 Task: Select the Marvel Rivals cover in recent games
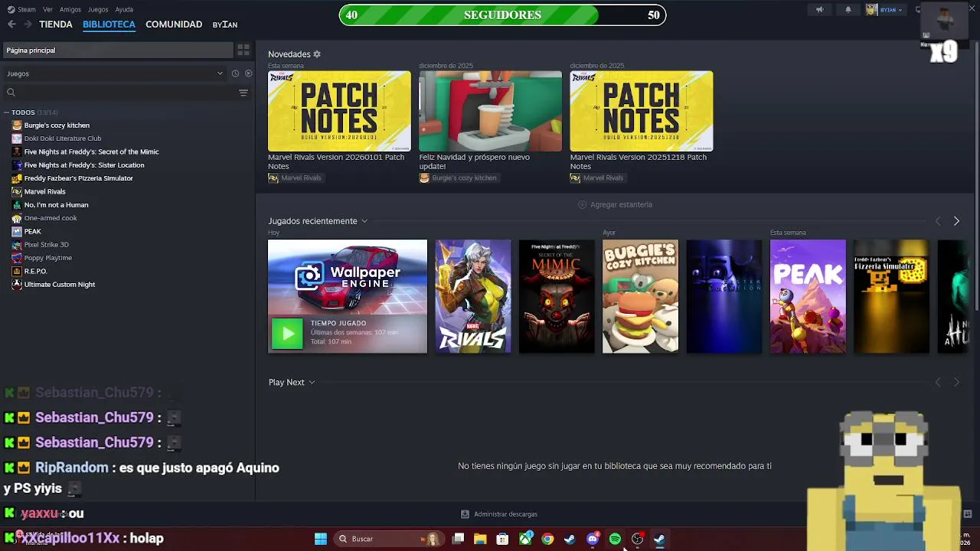point(473,297)
